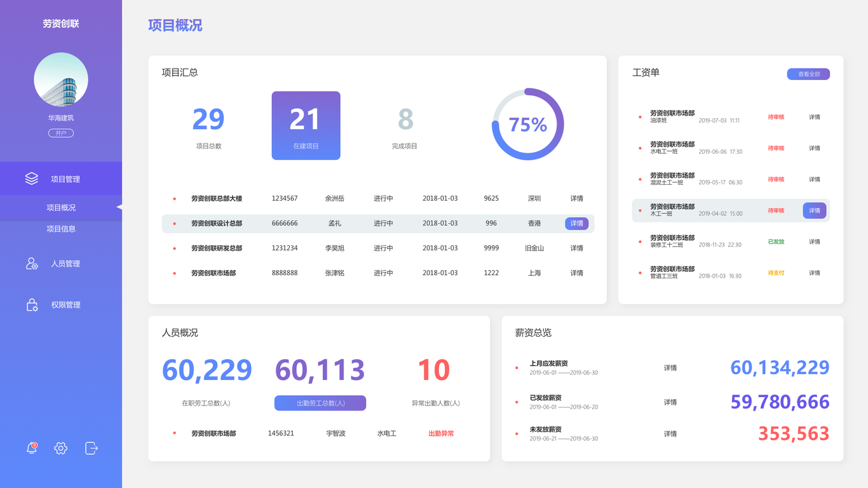
Task: Click project ID 1234567
Action: tap(285, 198)
